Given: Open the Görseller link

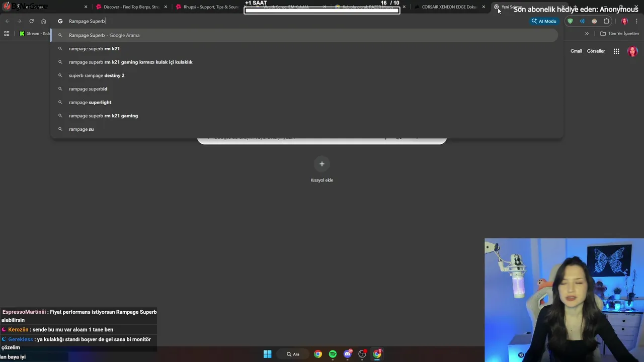Looking at the screenshot, I should tap(596, 51).
